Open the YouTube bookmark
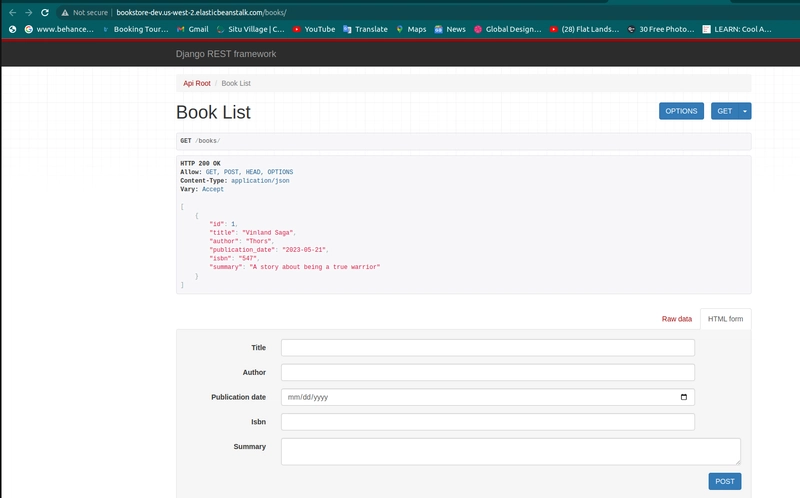The height and width of the screenshot is (498, 800). (313, 29)
